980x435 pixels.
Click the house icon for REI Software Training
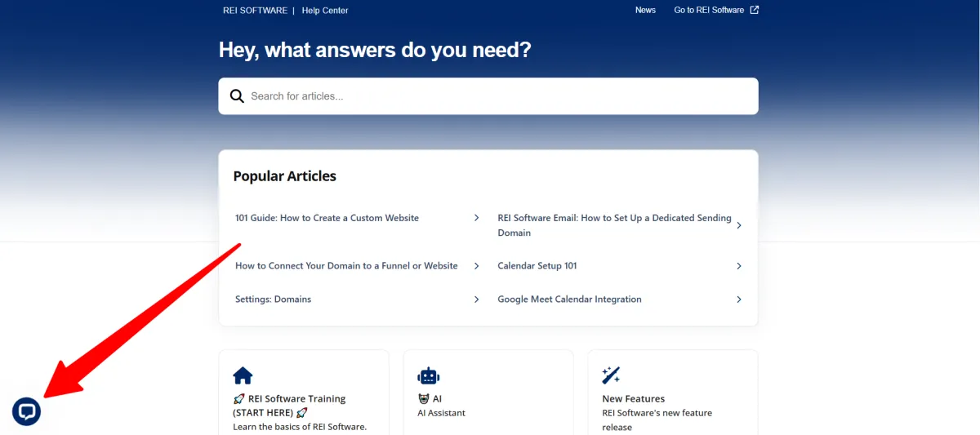243,375
